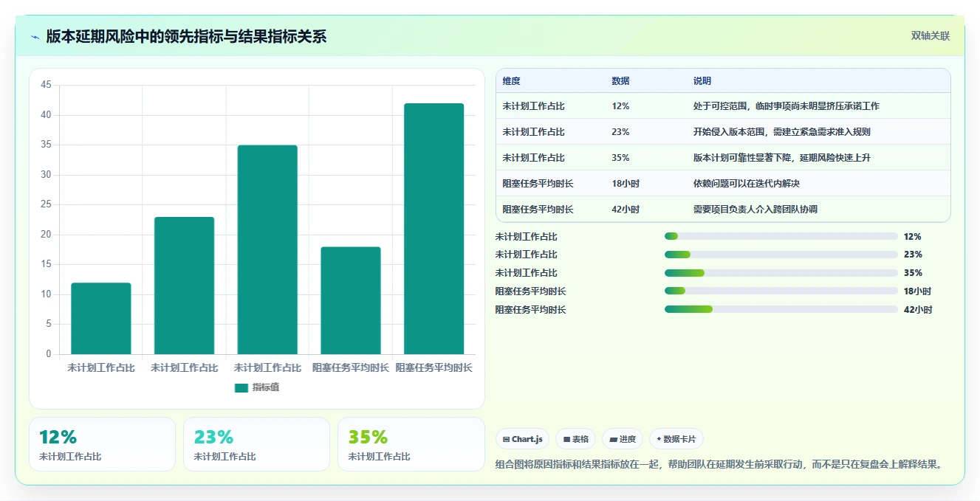Click the 12% progress bar track
Viewport: 980px width, 501px height.
pyautogui.click(x=781, y=236)
